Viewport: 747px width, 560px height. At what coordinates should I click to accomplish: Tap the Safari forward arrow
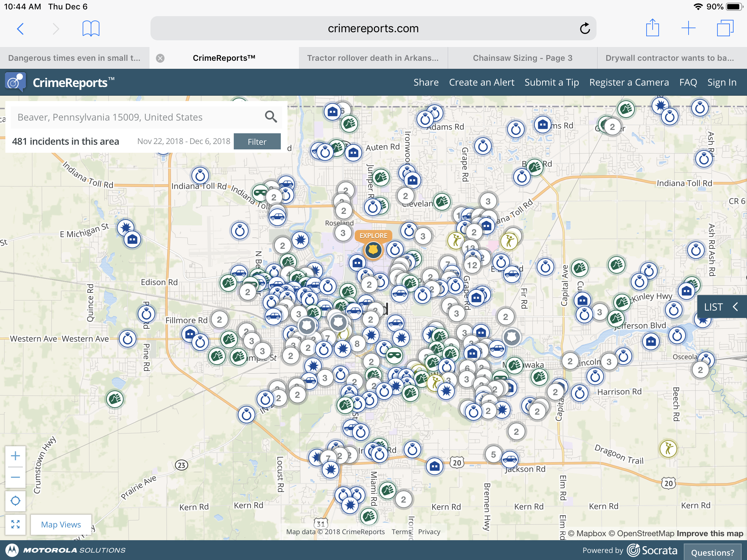(56, 29)
